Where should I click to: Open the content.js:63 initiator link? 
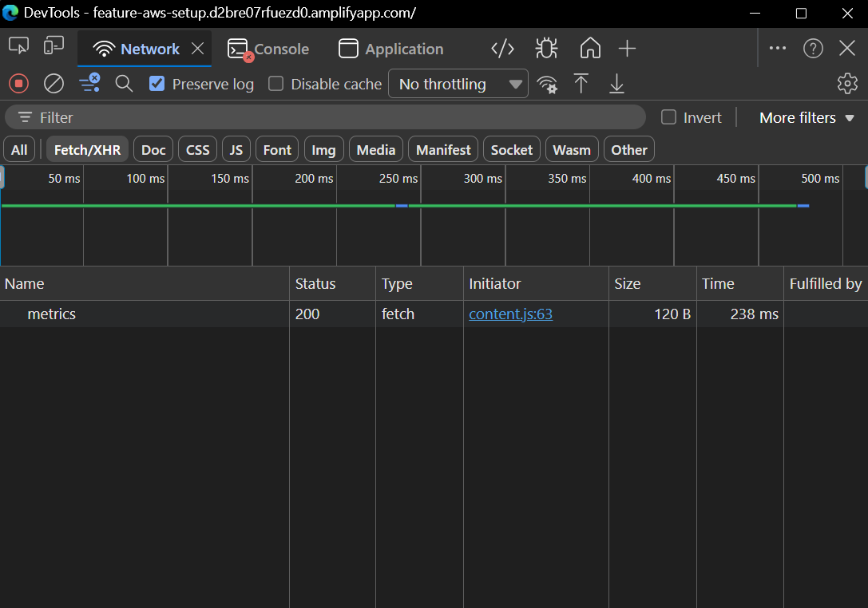coord(509,314)
